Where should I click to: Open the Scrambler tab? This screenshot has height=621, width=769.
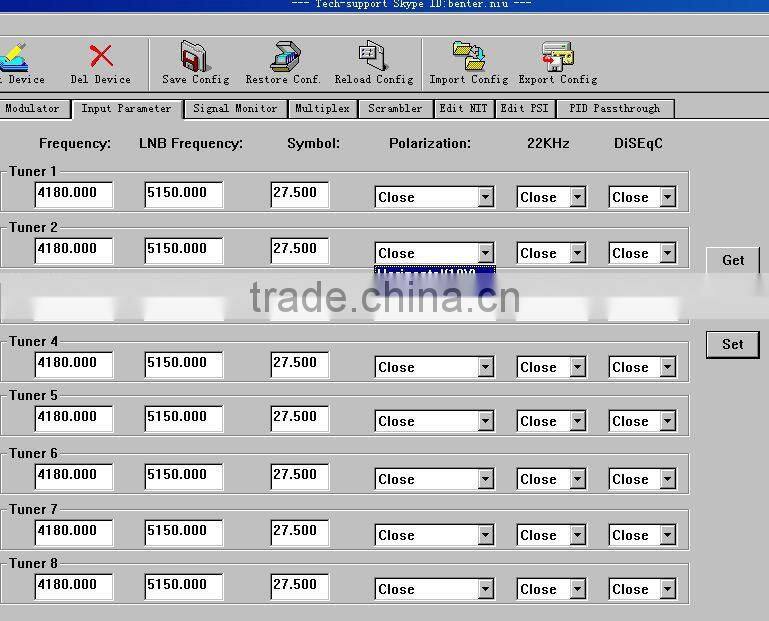(x=395, y=109)
